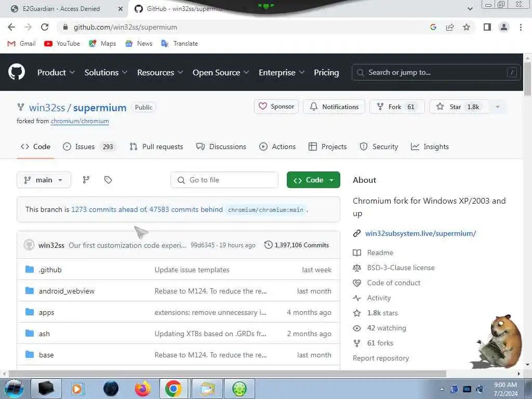Switch to the Security tab
Screen dimensions: 532x399
(379, 147)
